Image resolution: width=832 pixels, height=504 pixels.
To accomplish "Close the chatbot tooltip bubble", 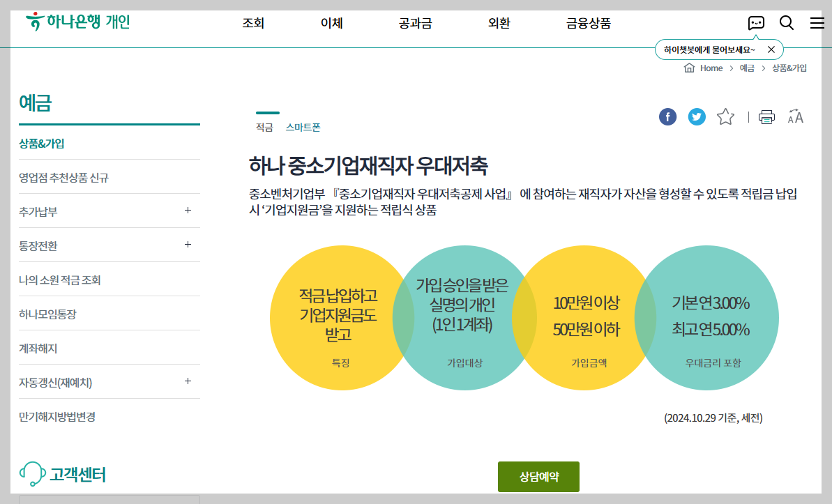I will tap(771, 49).
